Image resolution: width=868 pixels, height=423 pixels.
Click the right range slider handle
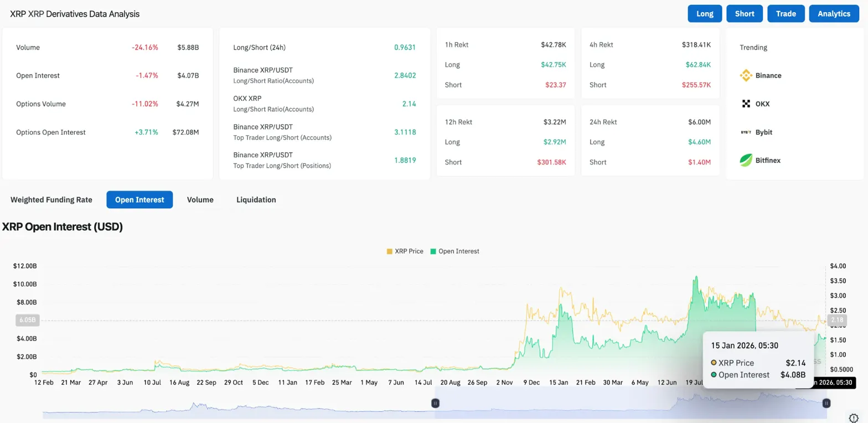[826, 403]
